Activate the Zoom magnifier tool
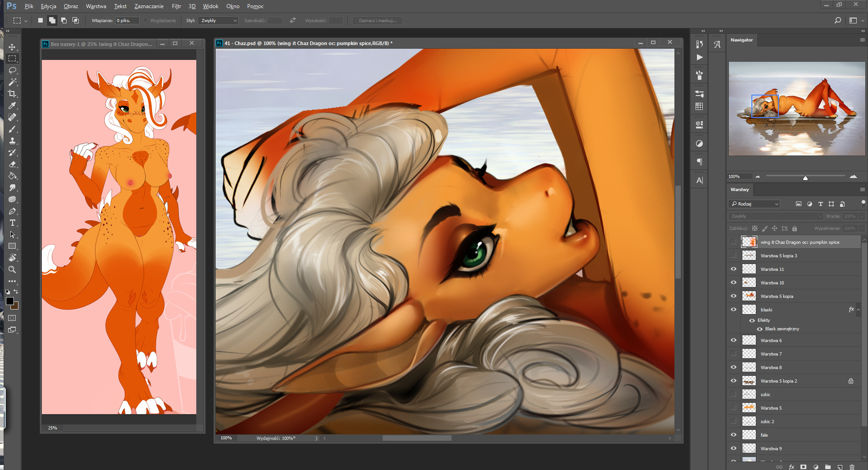868x470 pixels. click(x=12, y=269)
